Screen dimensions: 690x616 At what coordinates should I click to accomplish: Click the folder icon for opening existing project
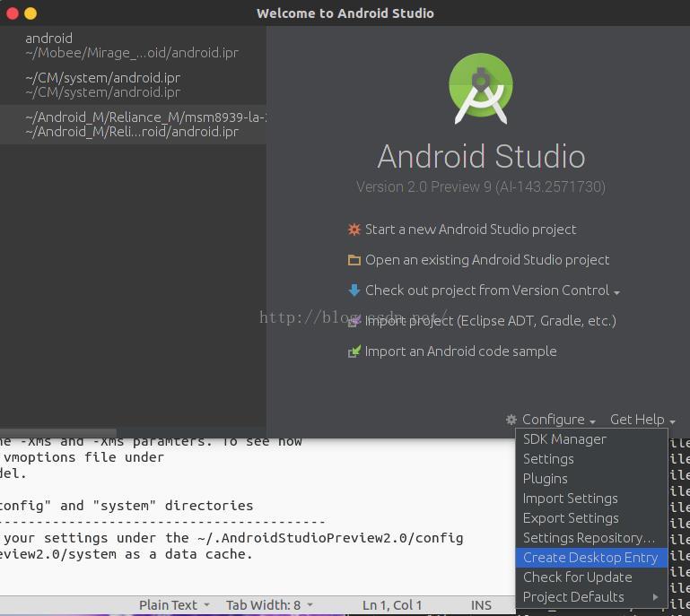(x=354, y=260)
